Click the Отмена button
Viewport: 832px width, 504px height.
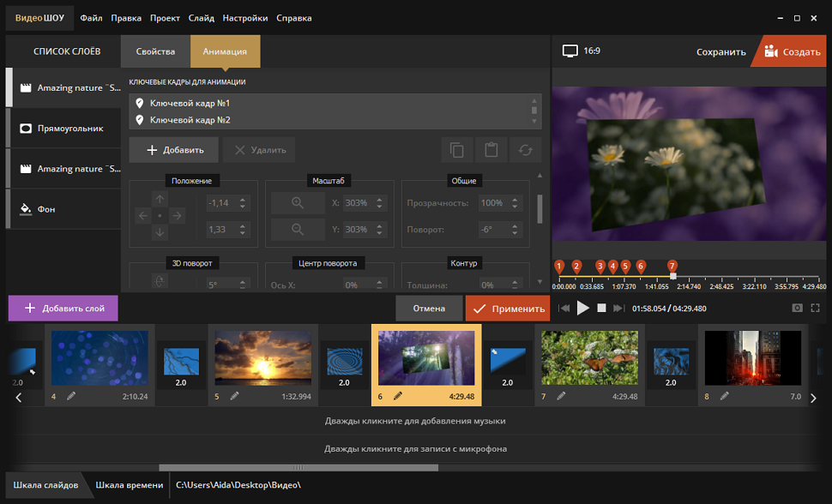[429, 309]
